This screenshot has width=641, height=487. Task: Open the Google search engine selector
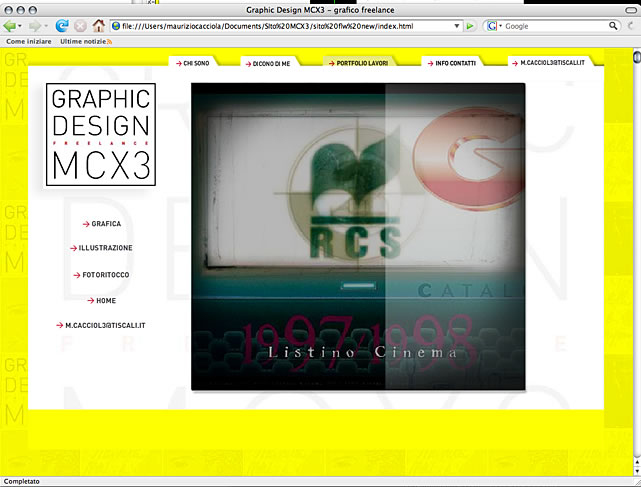click(494, 26)
